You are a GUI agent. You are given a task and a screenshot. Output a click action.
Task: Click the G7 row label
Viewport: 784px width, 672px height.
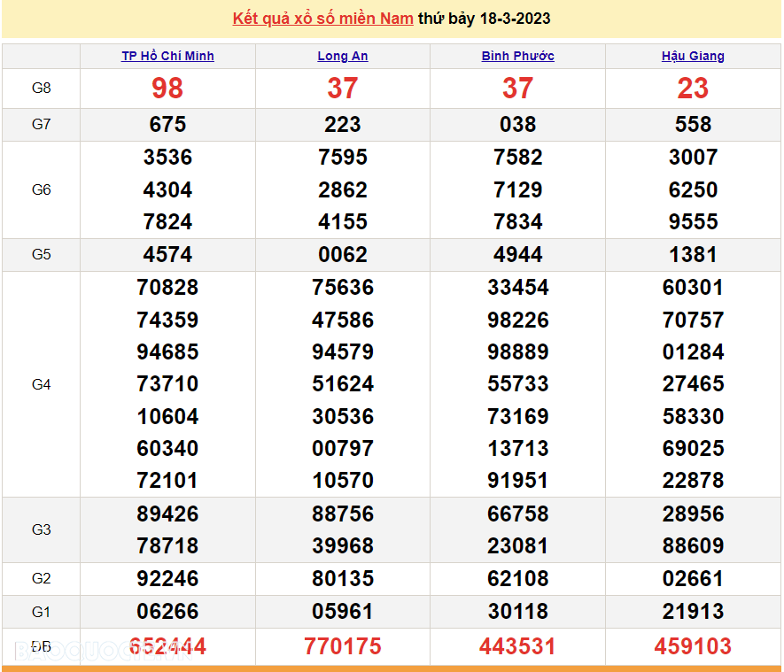(42, 124)
